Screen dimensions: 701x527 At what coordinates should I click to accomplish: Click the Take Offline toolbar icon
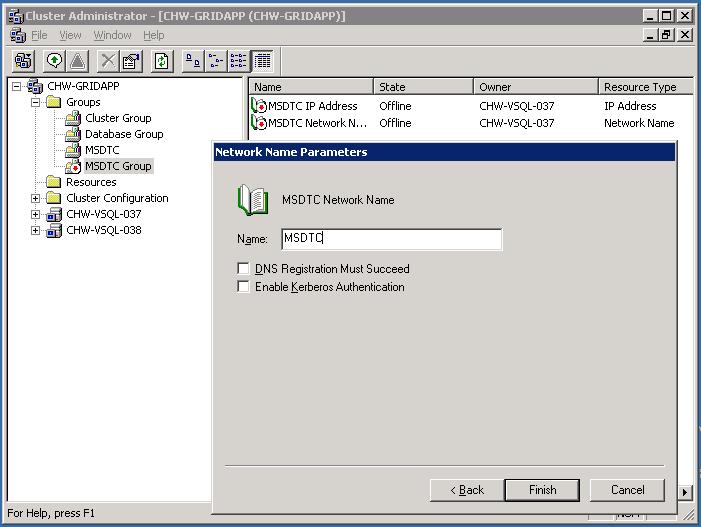click(x=77, y=61)
